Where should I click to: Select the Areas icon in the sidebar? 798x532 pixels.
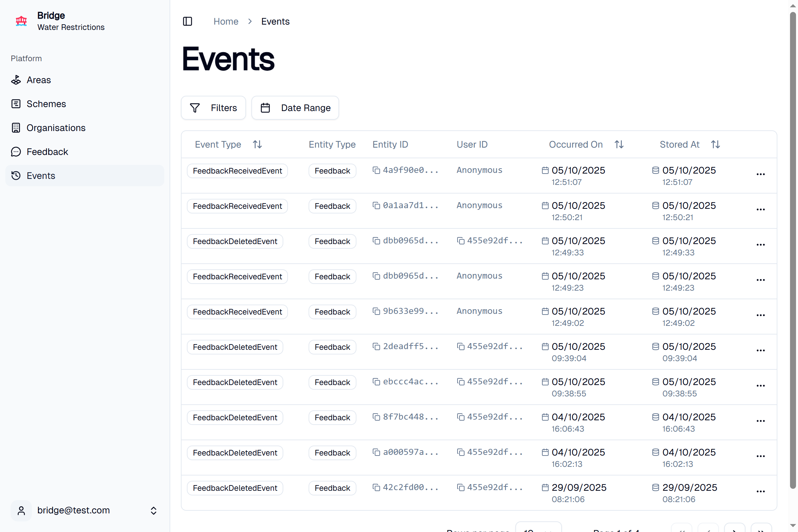click(x=16, y=80)
